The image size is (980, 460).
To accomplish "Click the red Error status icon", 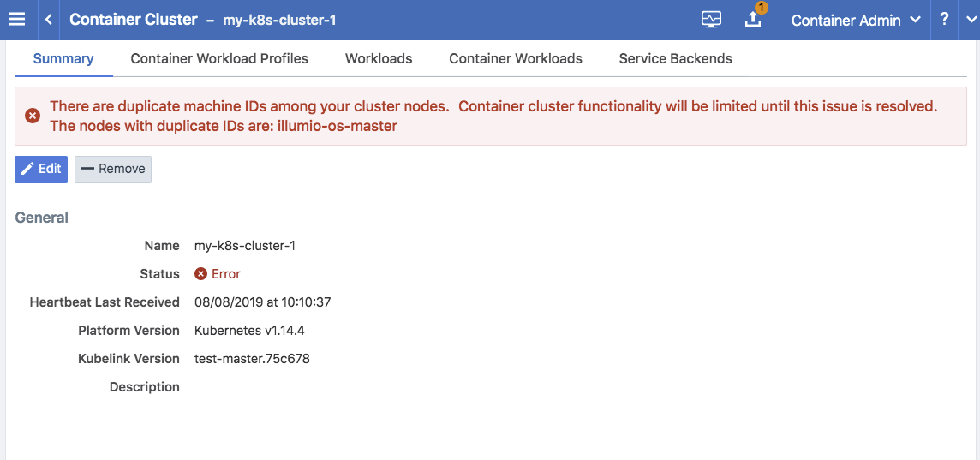I will click(201, 274).
